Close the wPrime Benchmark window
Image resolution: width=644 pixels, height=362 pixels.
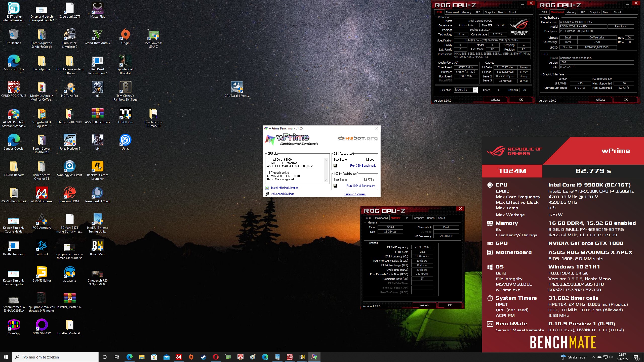coord(377,128)
